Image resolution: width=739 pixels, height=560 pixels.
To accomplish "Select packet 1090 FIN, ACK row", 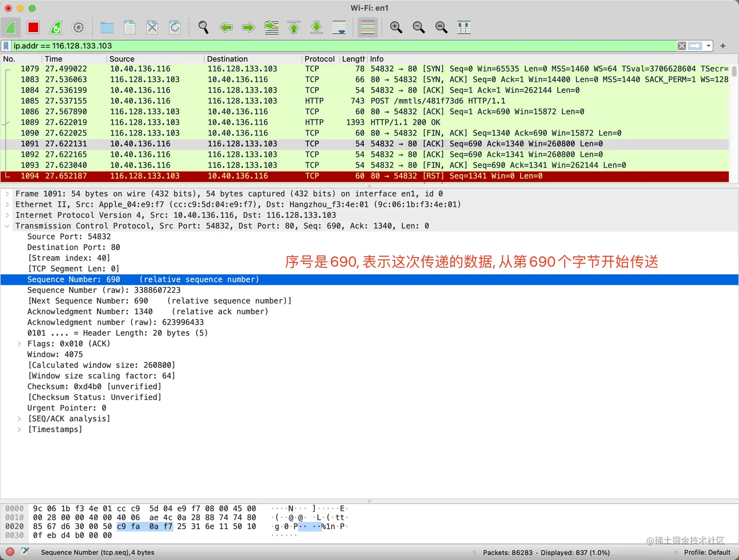I will click(365, 133).
